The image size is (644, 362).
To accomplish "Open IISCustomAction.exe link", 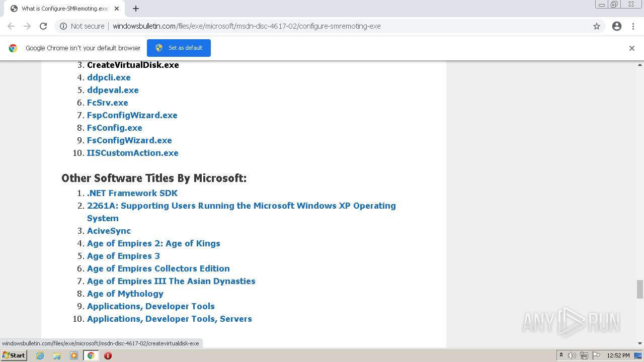I will (x=133, y=153).
